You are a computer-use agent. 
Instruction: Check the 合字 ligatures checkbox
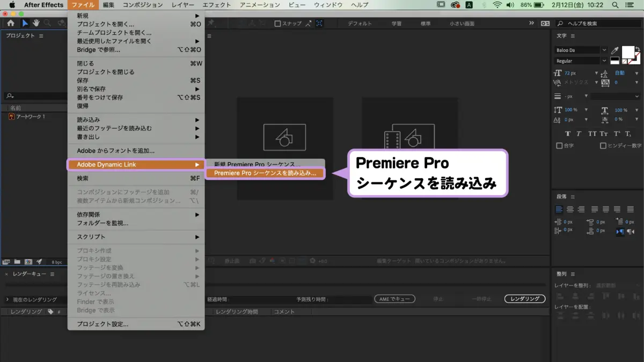(x=559, y=145)
